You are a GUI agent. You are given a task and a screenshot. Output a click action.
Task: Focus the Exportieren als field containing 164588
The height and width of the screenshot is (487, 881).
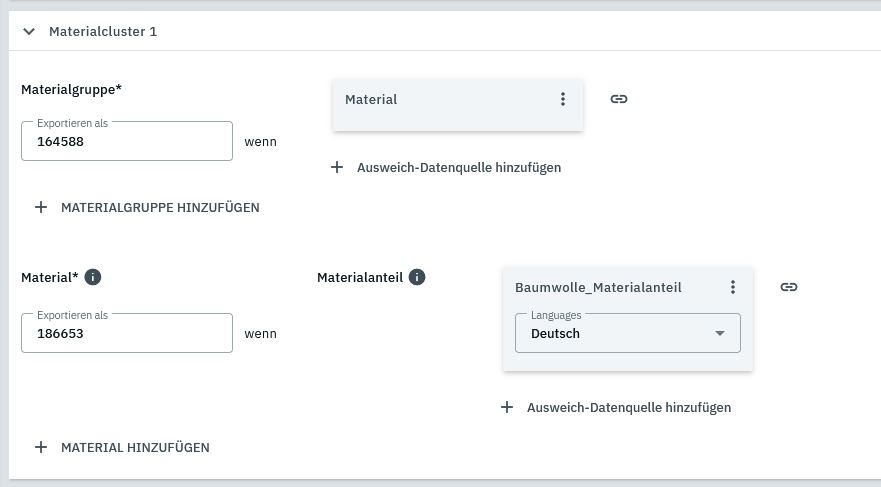click(127, 141)
